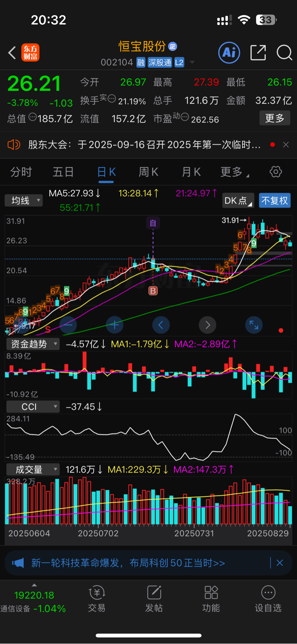Tap the 换手 实 info icon
Viewport: 297px width, 644px height.
(111, 98)
